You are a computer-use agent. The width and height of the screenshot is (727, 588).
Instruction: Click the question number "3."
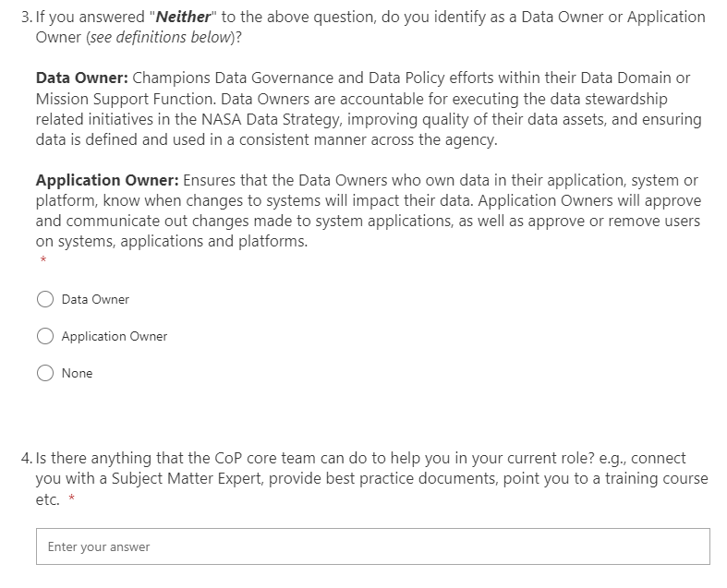coord(25,17)
